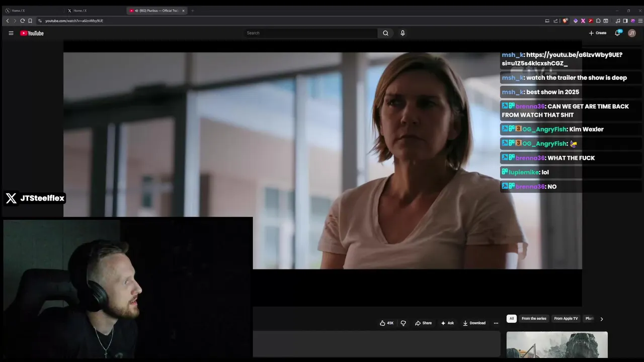Switch to second Home / X tab
This screenshot has width=644, height=362.
pos(95,11)
